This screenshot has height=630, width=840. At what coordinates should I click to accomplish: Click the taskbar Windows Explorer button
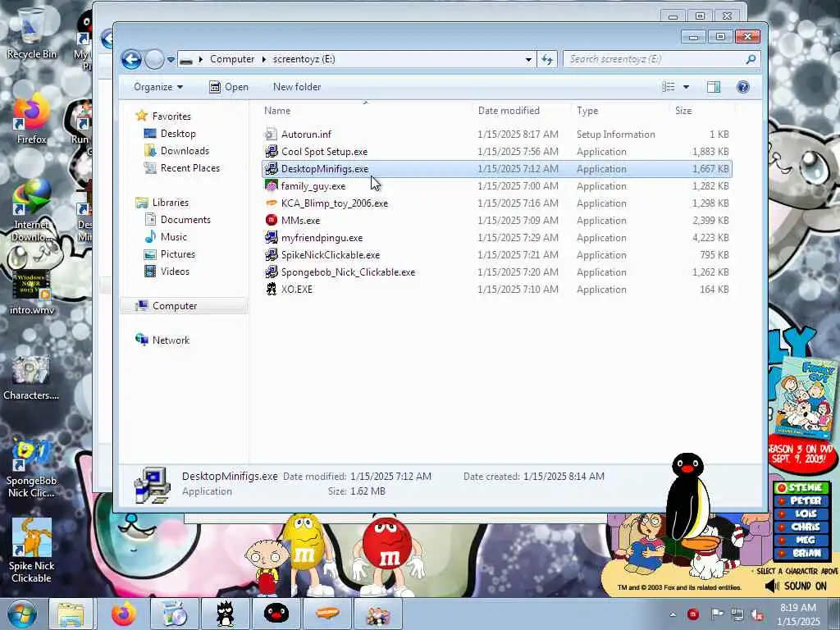71,614
